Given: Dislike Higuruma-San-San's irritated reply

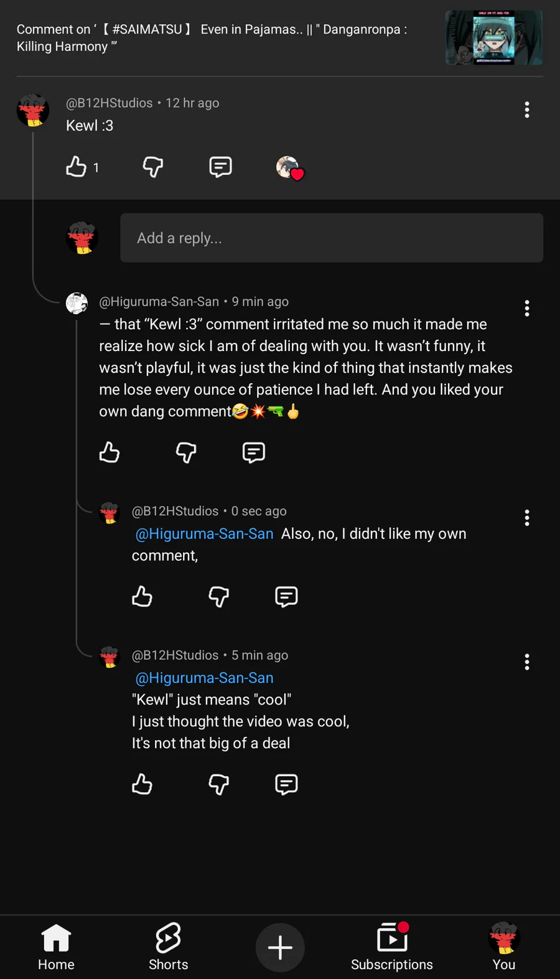Looking at the screenshot, I should pos(186,452).
